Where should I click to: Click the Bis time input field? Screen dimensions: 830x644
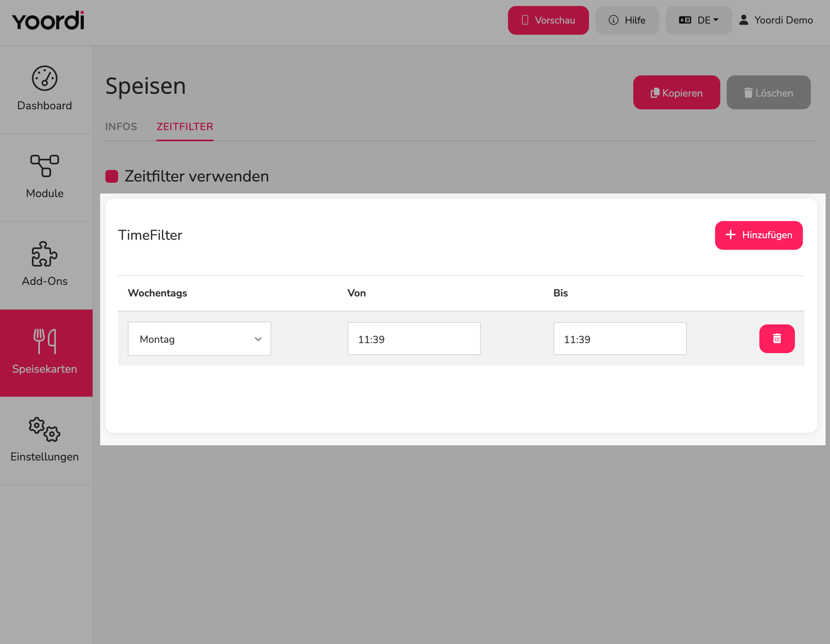(x=620, y=339)
